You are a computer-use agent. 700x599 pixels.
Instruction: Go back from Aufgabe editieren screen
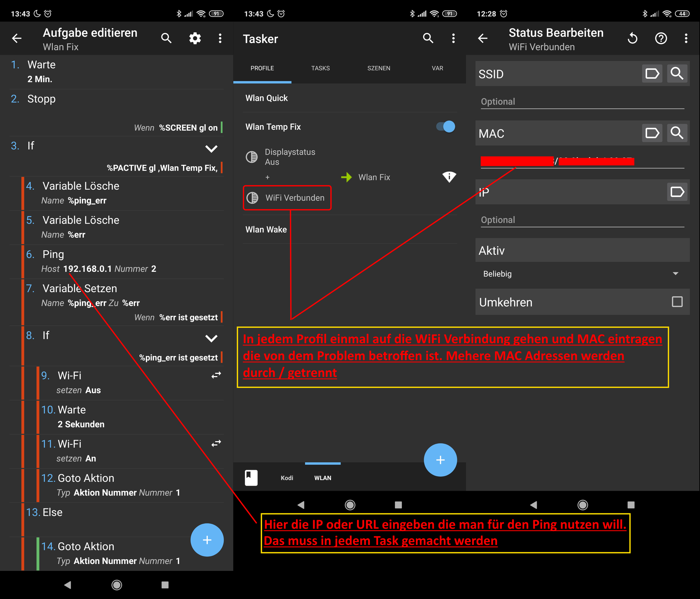pyautogui.click(x=17, y=38)
